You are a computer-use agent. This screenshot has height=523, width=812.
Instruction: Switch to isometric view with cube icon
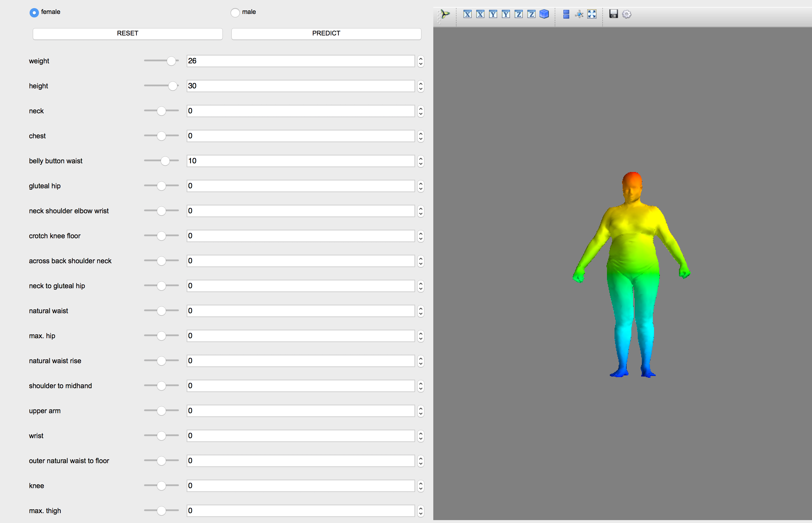[x=544, y=14]
